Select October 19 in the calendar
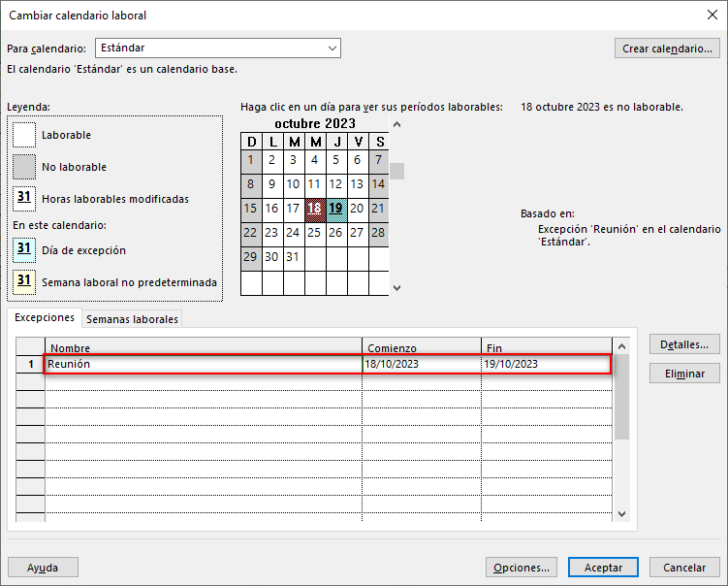728x586 pixels. (x=335, y=208)
